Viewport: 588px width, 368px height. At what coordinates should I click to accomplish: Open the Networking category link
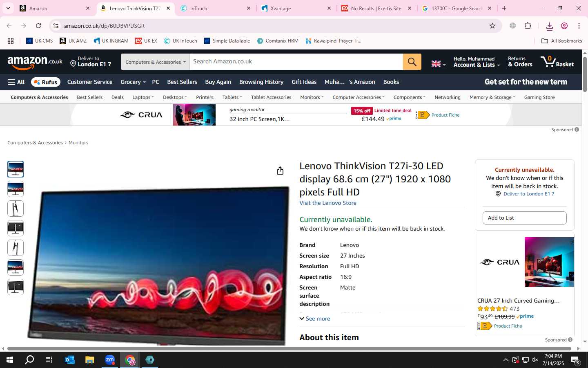[x=448, y=97]
